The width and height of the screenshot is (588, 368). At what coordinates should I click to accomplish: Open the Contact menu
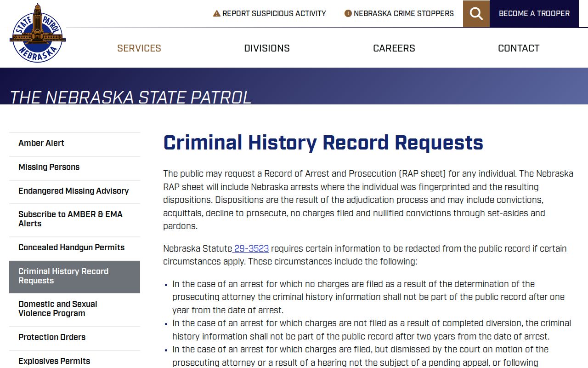(x=519, y=48)
